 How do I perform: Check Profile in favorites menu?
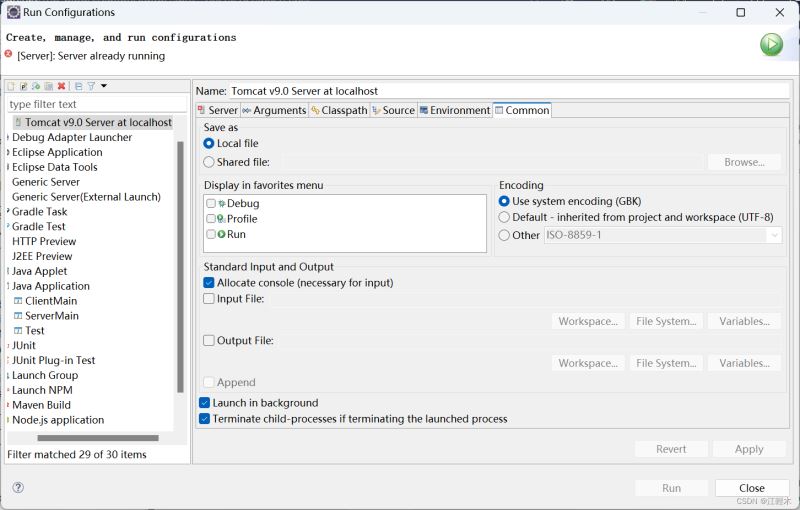point(211,219)
